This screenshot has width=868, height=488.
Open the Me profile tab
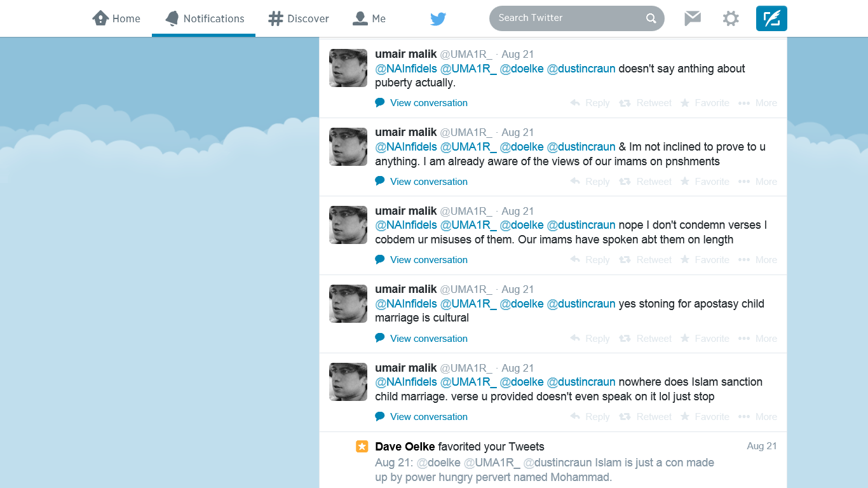369,18
